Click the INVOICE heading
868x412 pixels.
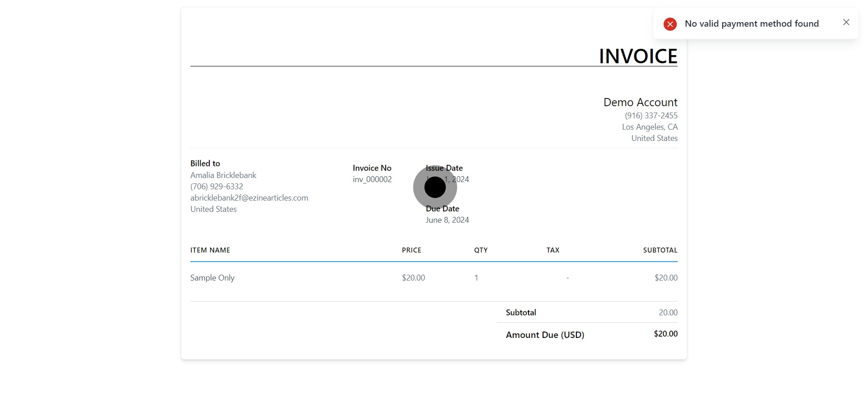coord(637,56)
